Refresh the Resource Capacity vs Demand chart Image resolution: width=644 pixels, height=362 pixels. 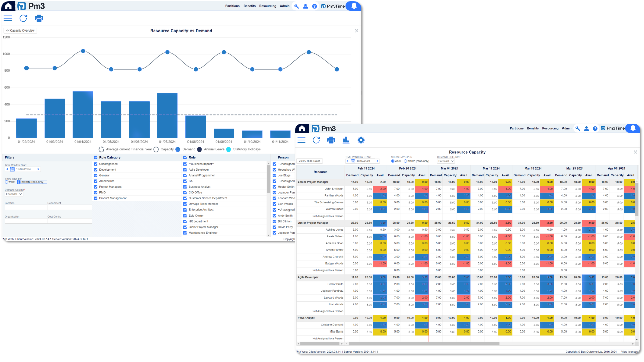(x=23, y=18)
